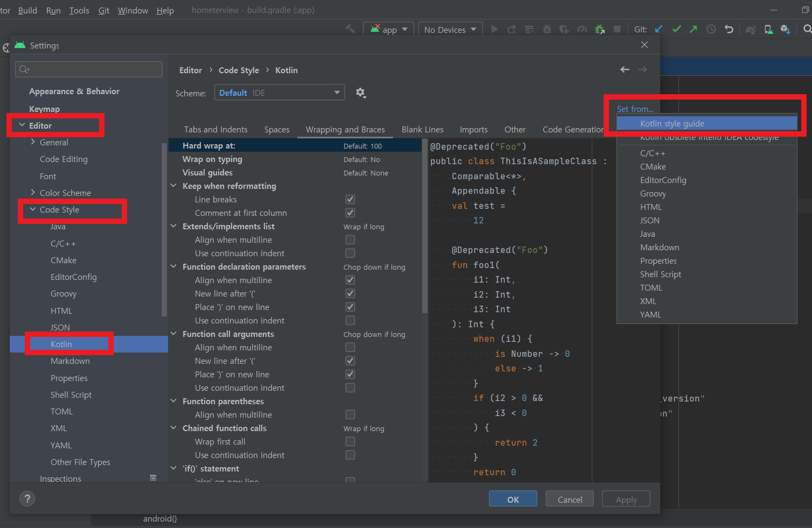Open the app run configuration dropdown
Image resolution: width=812 pixels, height=528 pixels.
click(389, 30)
